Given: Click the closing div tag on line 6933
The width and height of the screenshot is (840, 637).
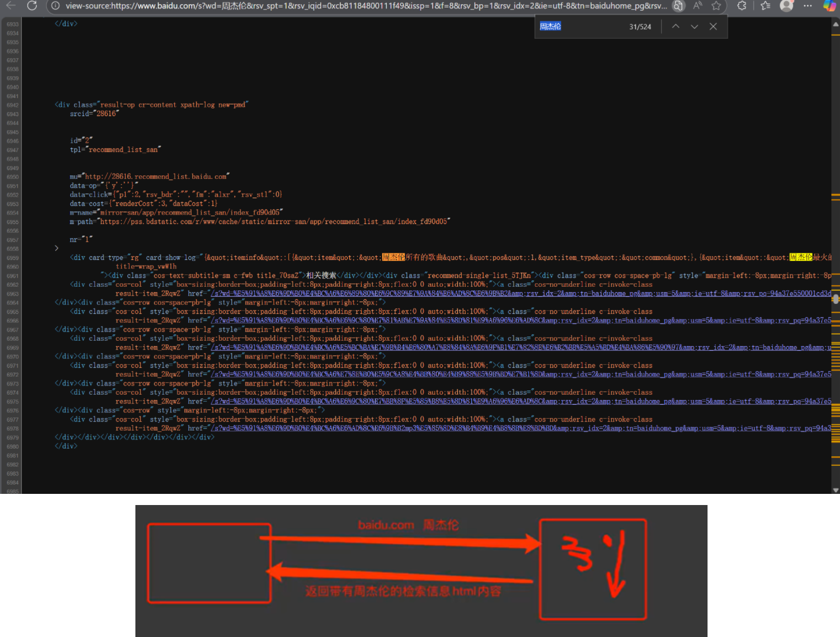Looking at the screenshot, I should [x=66, y=24].
